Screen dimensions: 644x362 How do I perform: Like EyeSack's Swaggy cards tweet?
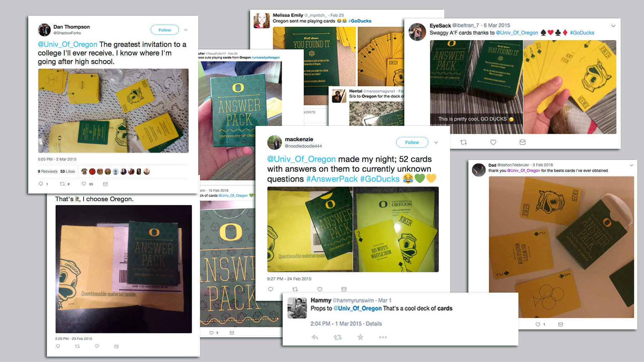pos(493,142)
